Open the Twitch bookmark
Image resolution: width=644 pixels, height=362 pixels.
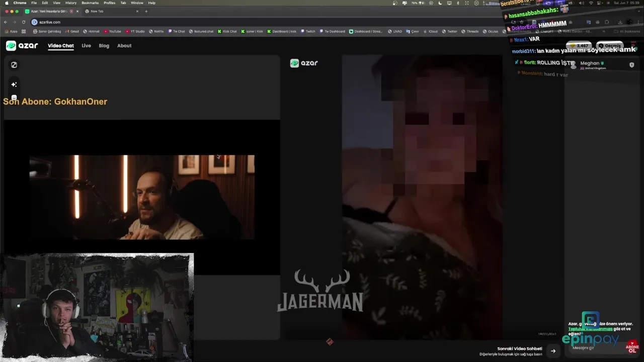point(308,31)
